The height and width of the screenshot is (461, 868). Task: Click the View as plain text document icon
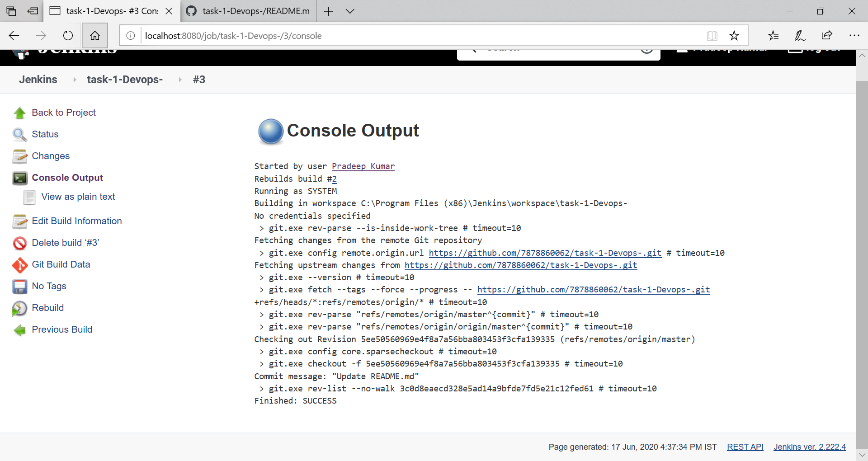(x=29, y=197)
